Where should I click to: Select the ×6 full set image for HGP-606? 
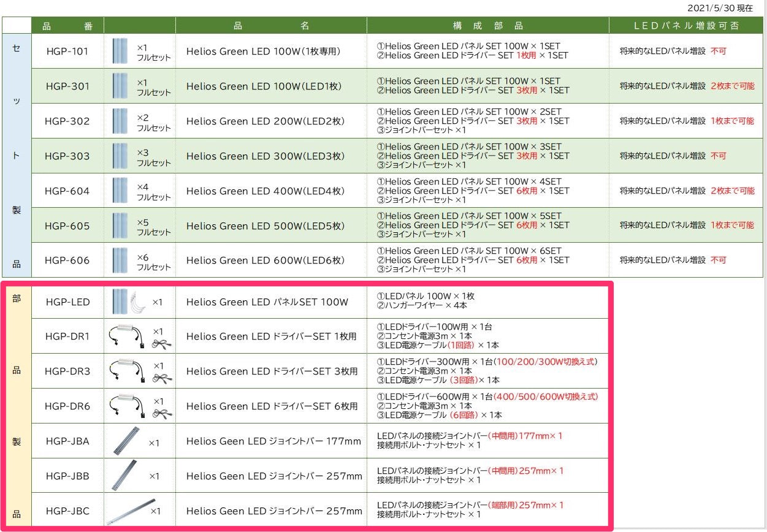120,260
